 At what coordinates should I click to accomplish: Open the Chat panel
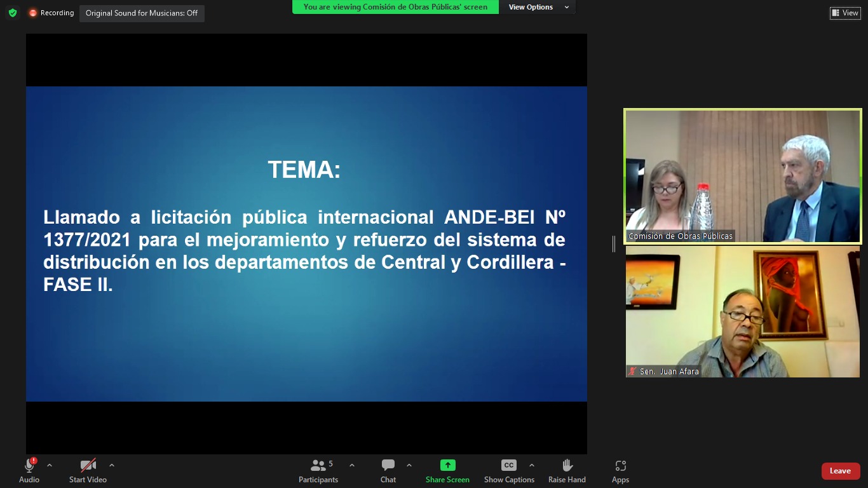click(388, 471)
